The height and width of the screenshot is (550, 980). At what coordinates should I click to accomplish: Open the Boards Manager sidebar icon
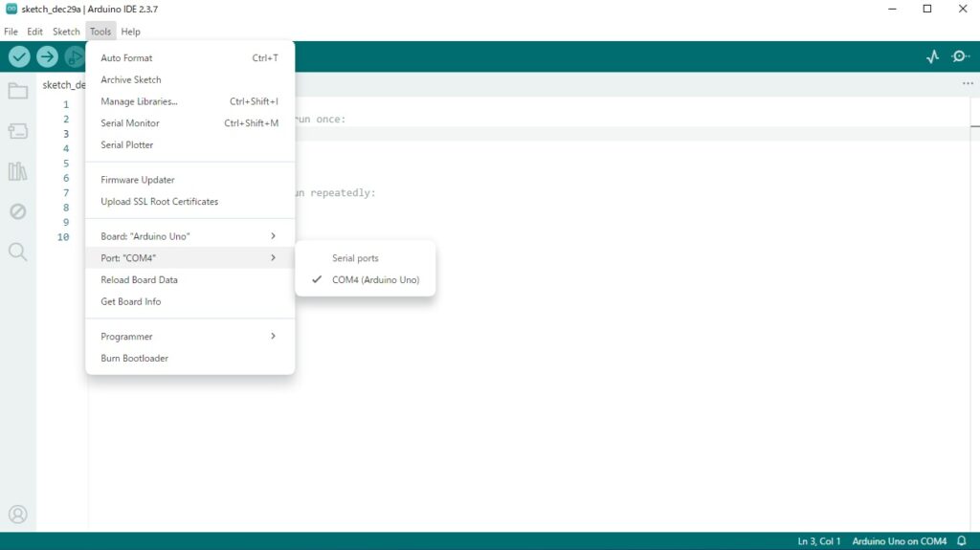17,131
